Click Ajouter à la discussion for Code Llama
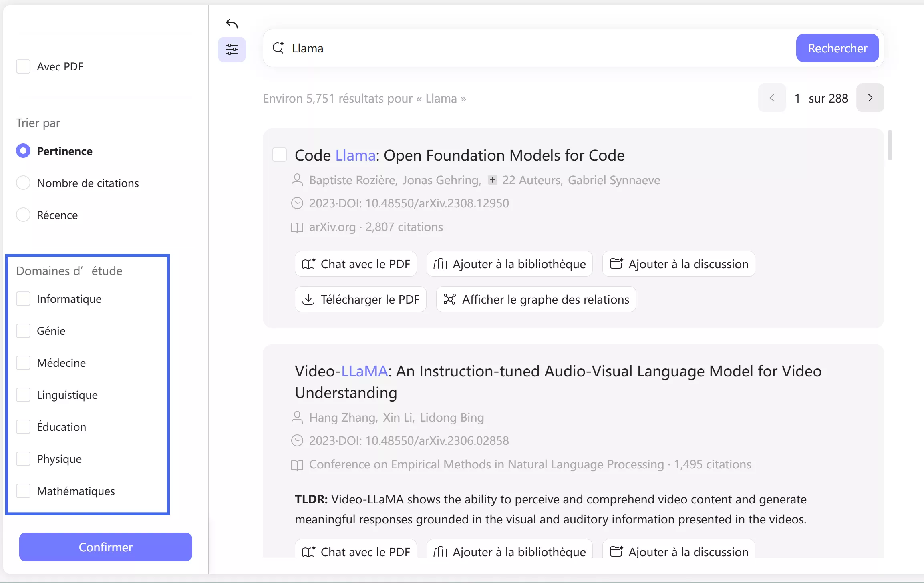The height and width of the screenshot is (583, 924). 678,264
